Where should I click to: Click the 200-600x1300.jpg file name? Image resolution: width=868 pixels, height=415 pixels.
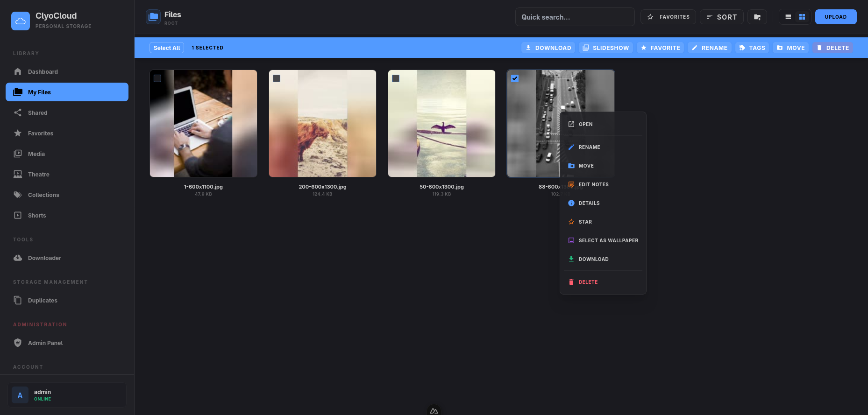click(x=322, y=187)
